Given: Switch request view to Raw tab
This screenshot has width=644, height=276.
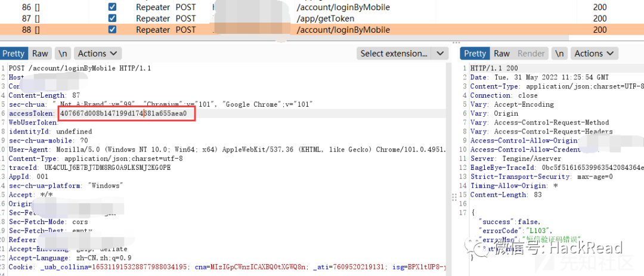Looking at the screenshot, I should tap(41, 54).
